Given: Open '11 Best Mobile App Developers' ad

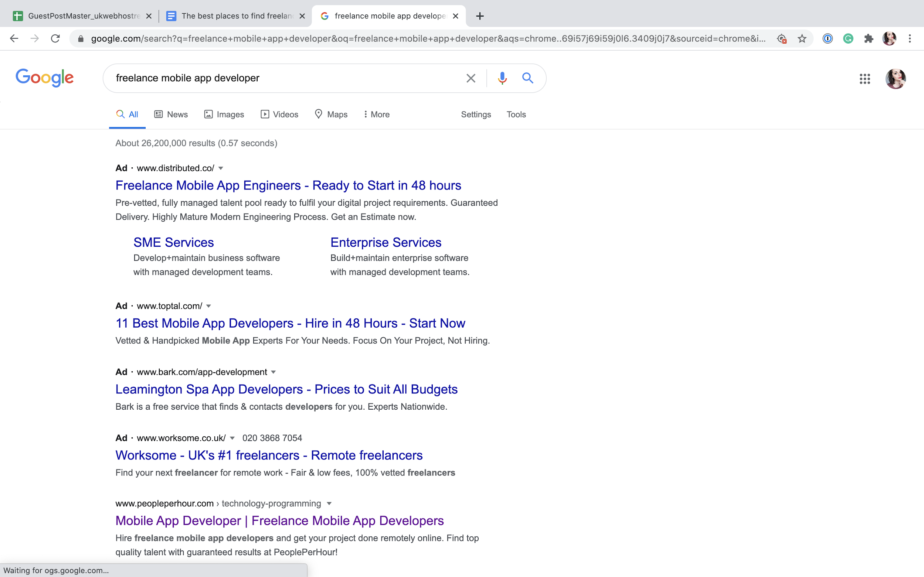Looking at the screenshot, I should click(x=290, y=323).
